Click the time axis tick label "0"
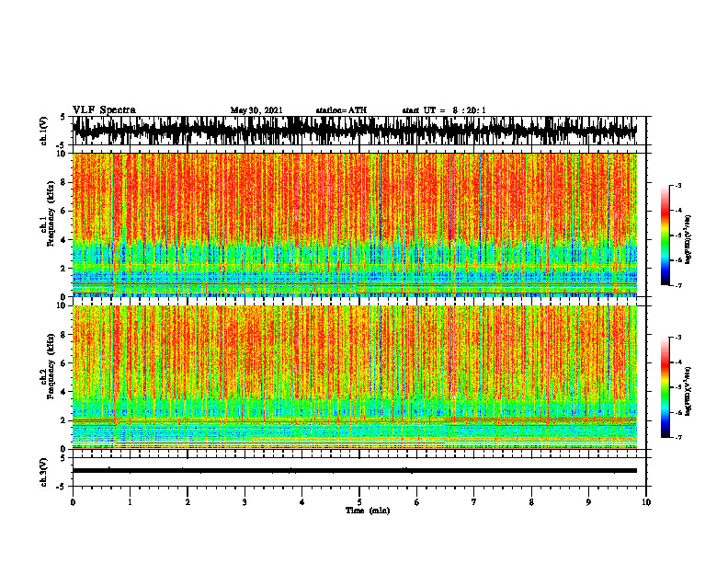The image size is (728, 563). click(x=73, y=502)
